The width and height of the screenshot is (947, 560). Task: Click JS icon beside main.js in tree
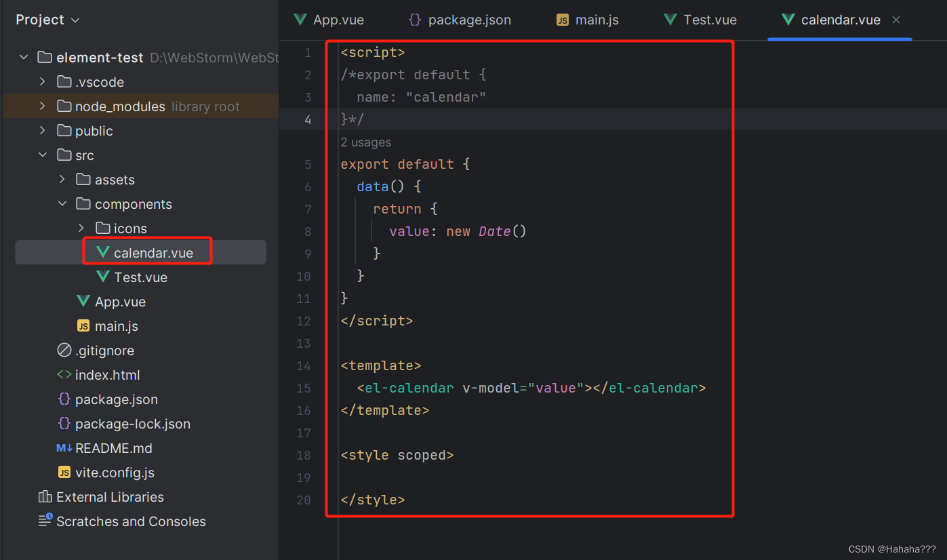tap(83, 326)
